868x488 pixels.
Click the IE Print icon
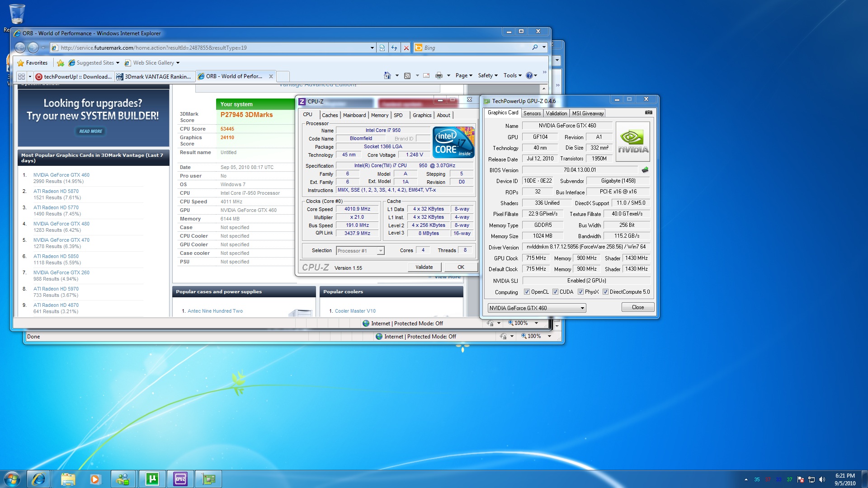click(439, 76)
